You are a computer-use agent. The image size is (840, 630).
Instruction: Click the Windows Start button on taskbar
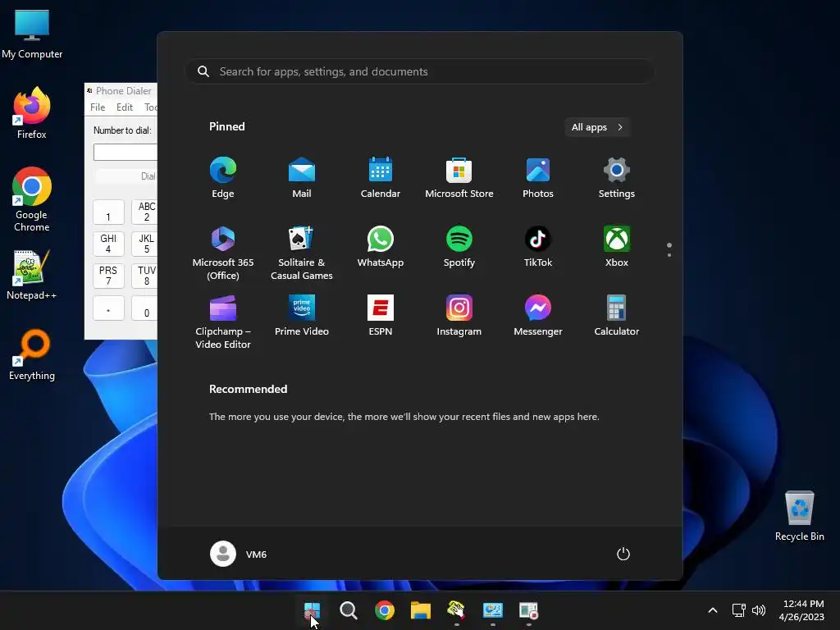[312, 610]
